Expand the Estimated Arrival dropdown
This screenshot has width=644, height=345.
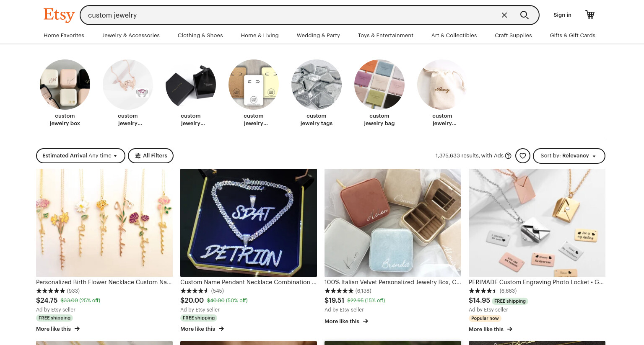[x=80, y=156]
